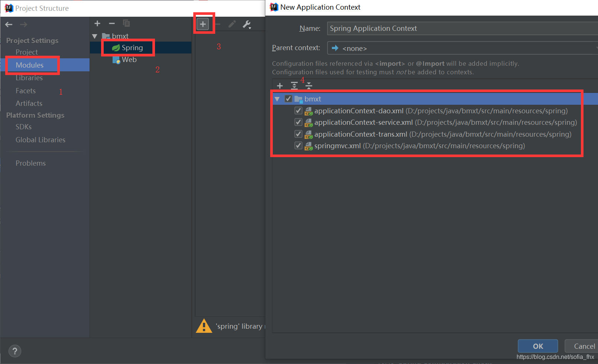Select the applicationContext-trans.xml row text
Image resolution: width=598 pixels, height=364 pixels.
(443, 134)
